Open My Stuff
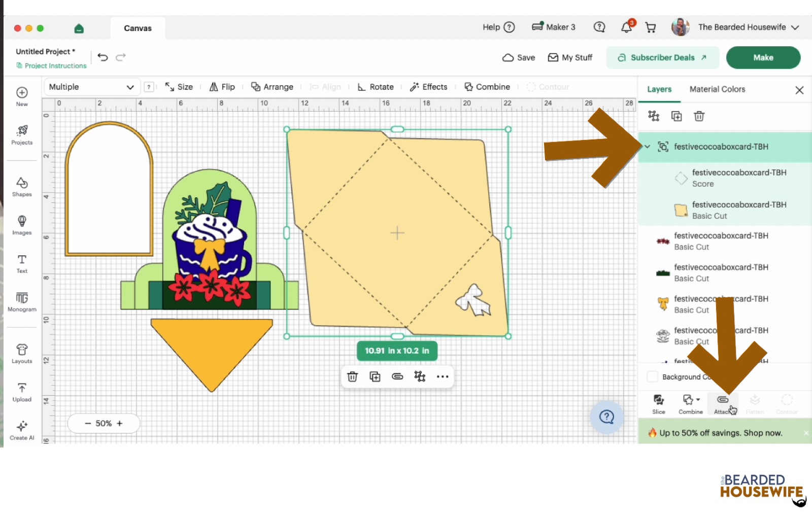The width and height of the screenshot is (812, 516). (570, 58)
